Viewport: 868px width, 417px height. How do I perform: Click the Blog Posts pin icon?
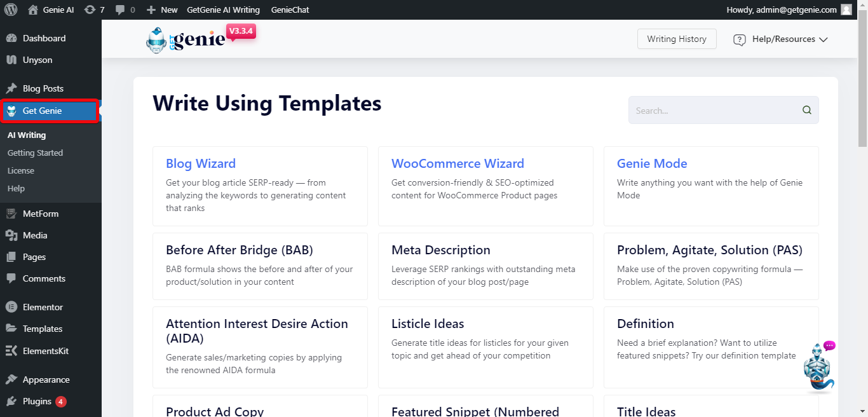coord(11,88)
